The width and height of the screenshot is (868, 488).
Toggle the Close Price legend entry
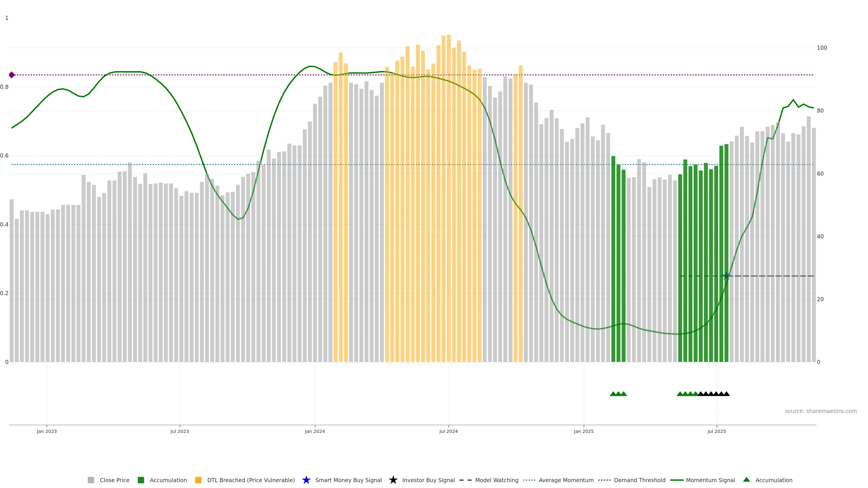coord(114,480)
